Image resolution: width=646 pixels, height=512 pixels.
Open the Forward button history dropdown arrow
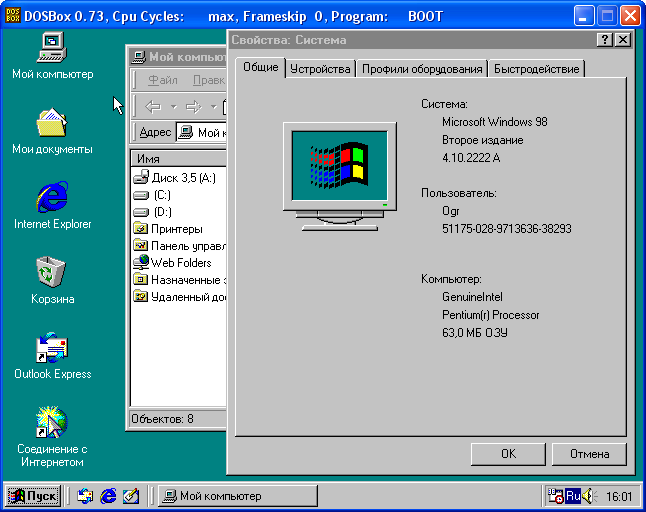[213, 107]
